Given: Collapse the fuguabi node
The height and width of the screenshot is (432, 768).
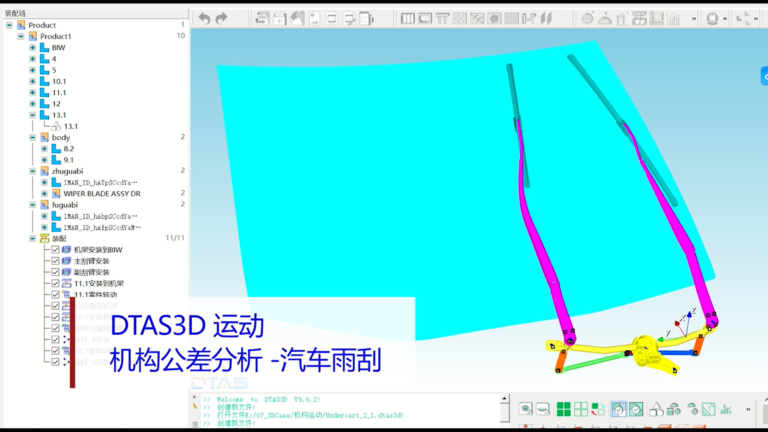Looking at the screenshot, I should tap(33, 205).
